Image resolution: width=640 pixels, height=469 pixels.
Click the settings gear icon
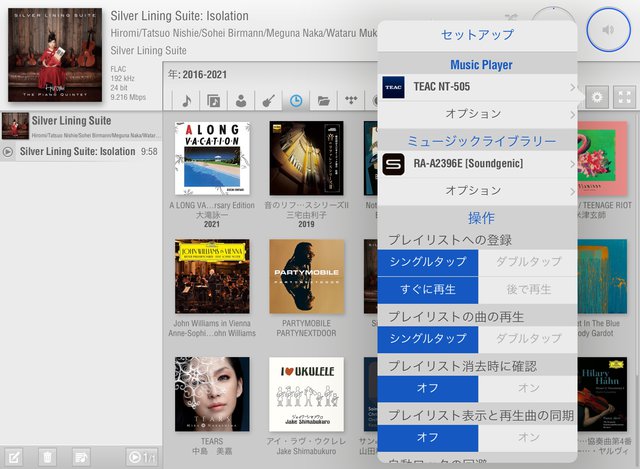(x=598, y=98)
